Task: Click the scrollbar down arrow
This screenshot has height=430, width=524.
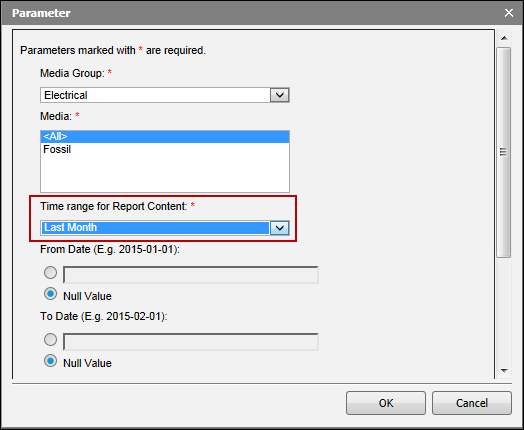Action: tap(504, 371)
